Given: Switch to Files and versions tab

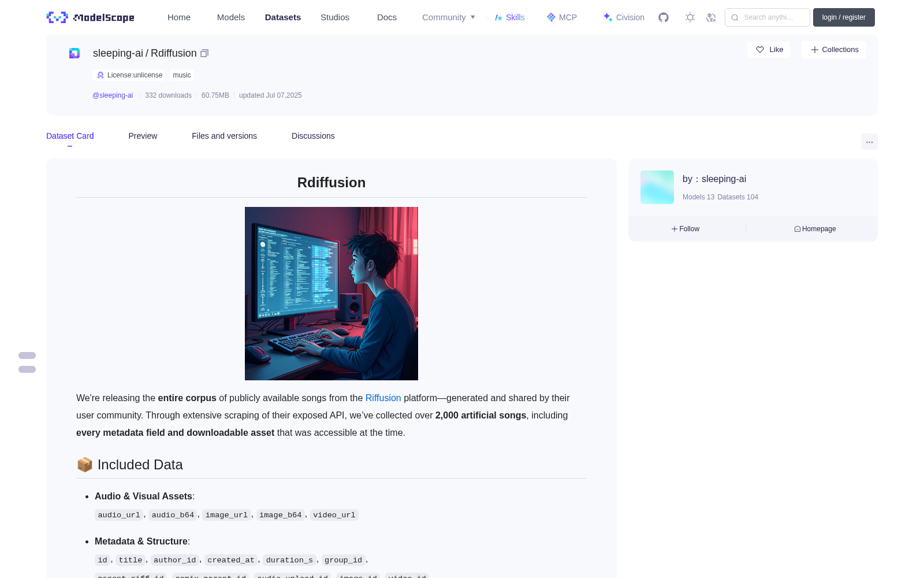Looking at the screenshot, I should pos(224,136).
